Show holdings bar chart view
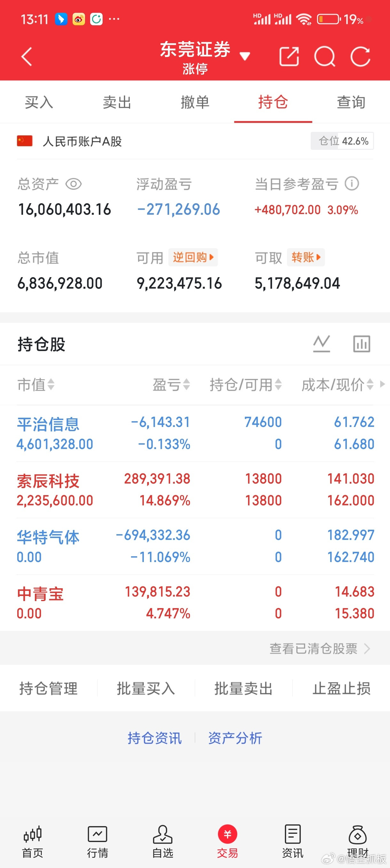 click(362, 344)
